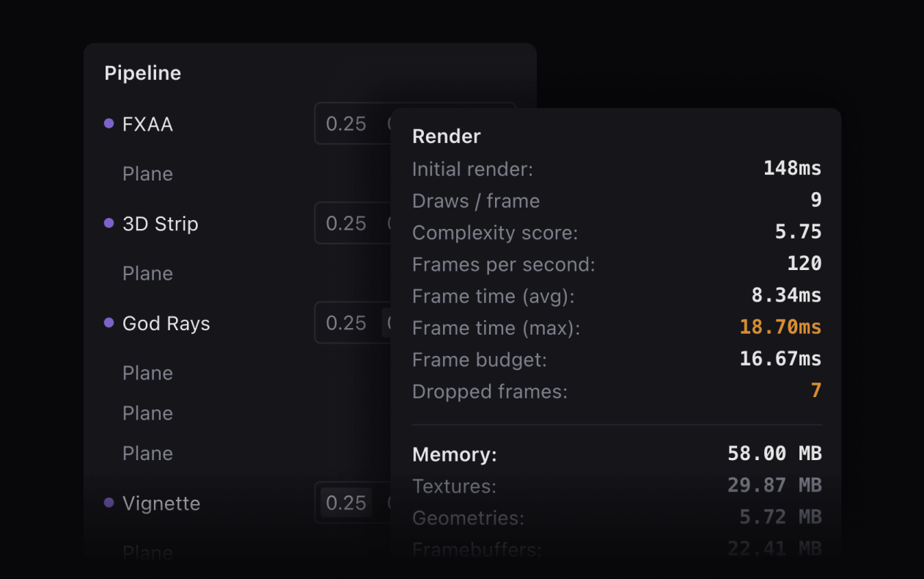
Task: Click the Pipeline panel title
Action: point(142,73)
